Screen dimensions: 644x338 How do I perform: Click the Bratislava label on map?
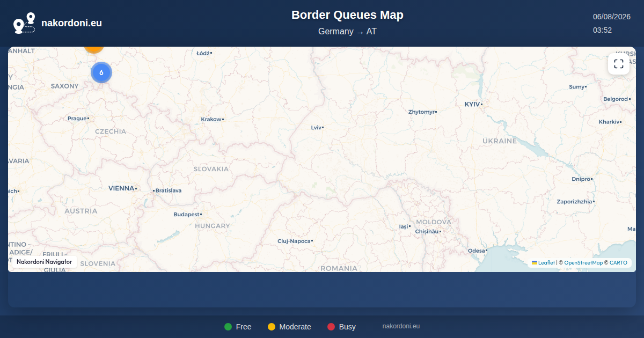(x=169, y=190)
